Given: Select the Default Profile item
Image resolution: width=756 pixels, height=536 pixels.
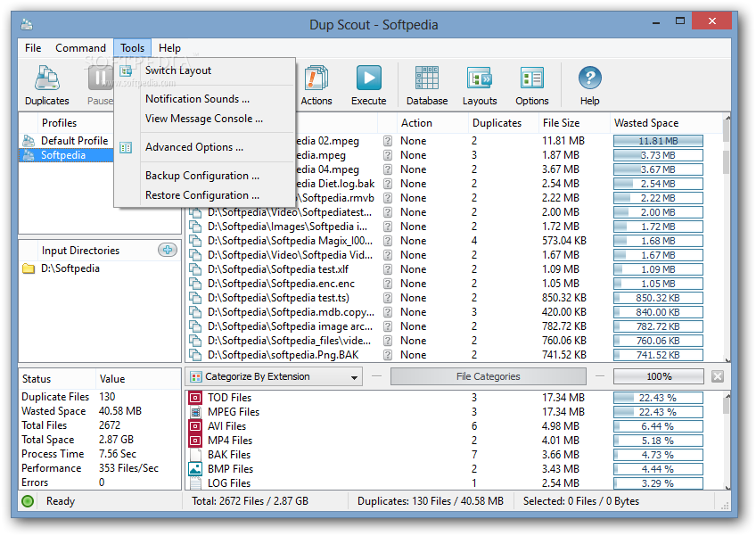Looking at the screenshot, I should (66, 141).
